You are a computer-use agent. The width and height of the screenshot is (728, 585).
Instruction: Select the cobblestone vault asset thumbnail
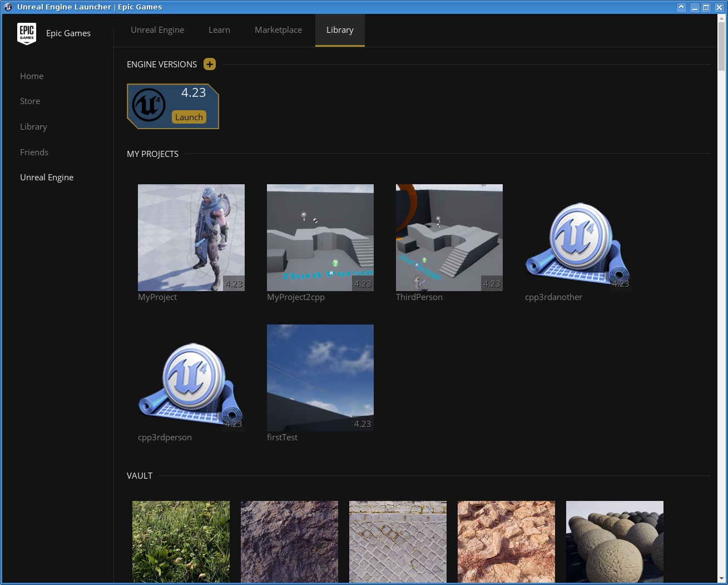(398, 542)
